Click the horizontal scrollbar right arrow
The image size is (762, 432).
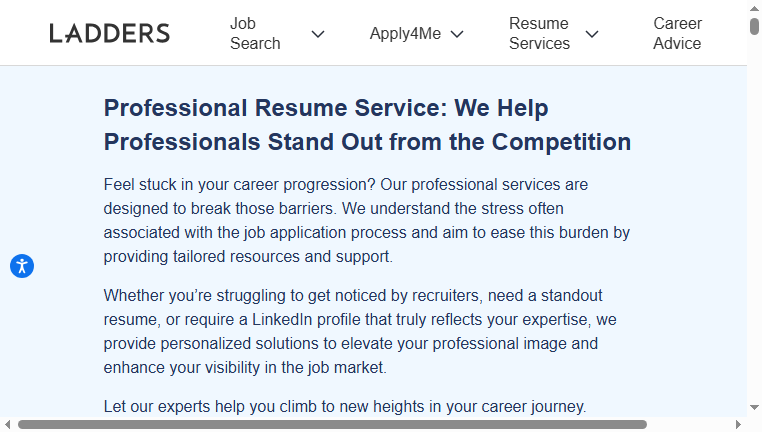(738, 425)
